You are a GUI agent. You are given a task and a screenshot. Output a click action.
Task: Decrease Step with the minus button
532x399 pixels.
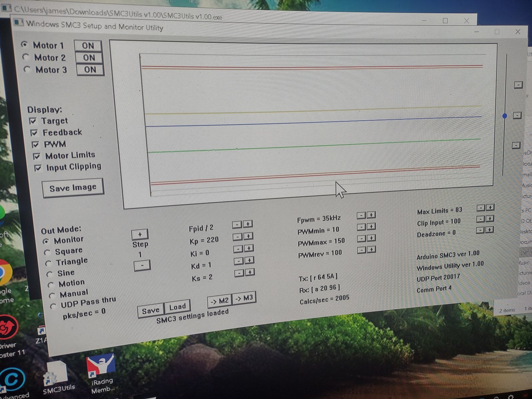142,265
